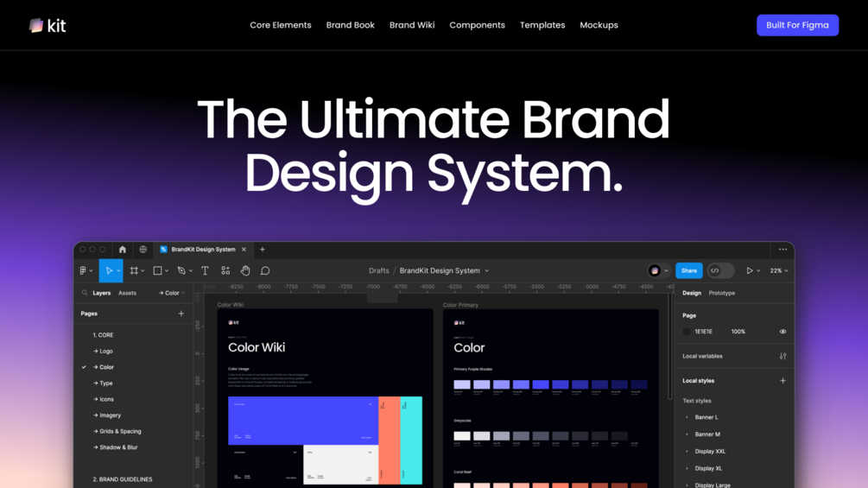868x488 pixels.
Task: Add a new tab with plus icon
Action: [x=263, y=250]
